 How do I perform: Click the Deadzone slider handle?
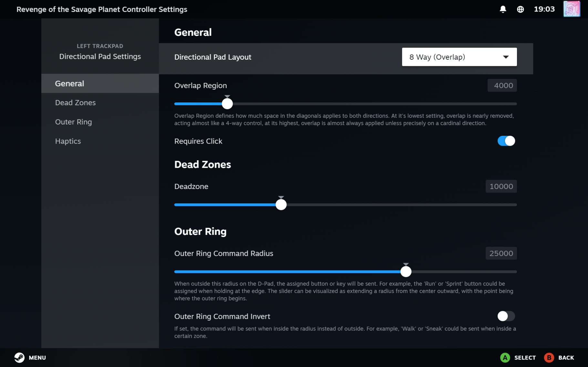click(x=281, y=205)
